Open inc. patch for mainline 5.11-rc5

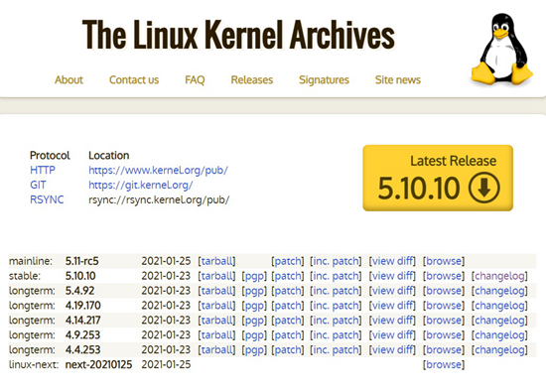(x=336, y=261)
